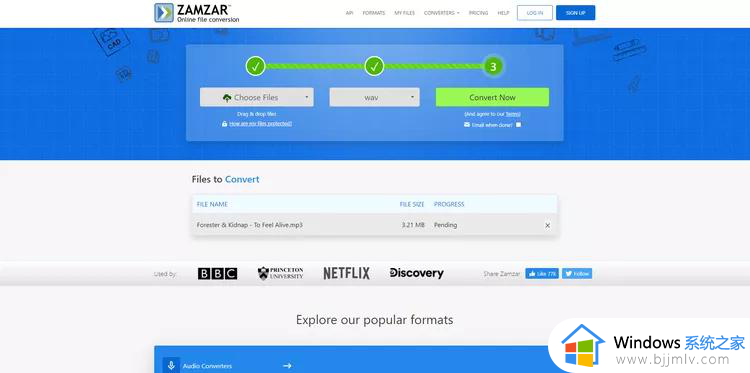Click the microphone icon for Audio Converters
The image size is (750, 373).
point(171,366)
